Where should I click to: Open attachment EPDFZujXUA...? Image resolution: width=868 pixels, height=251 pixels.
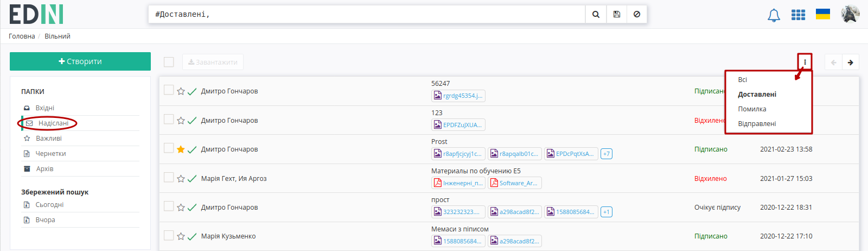point(458,125)
